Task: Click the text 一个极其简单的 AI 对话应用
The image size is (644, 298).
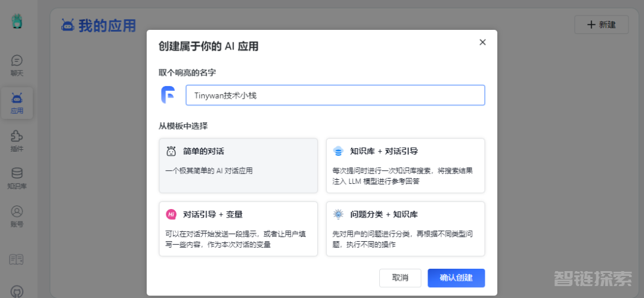Action: (209, 170)
